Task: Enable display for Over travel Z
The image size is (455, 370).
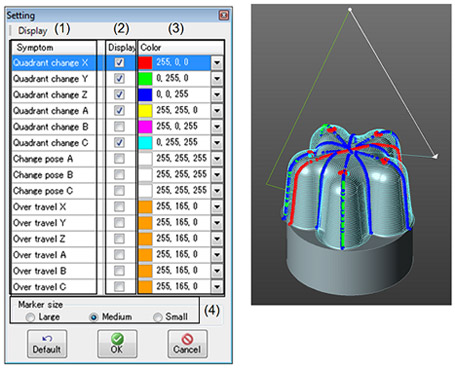Action: [x=119, y=238]
